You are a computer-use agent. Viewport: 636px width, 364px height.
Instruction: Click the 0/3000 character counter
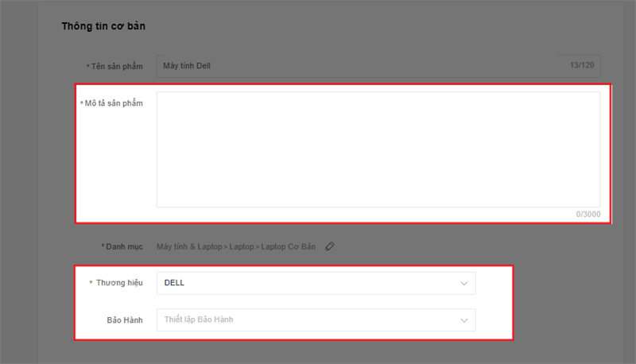(588, 214)
